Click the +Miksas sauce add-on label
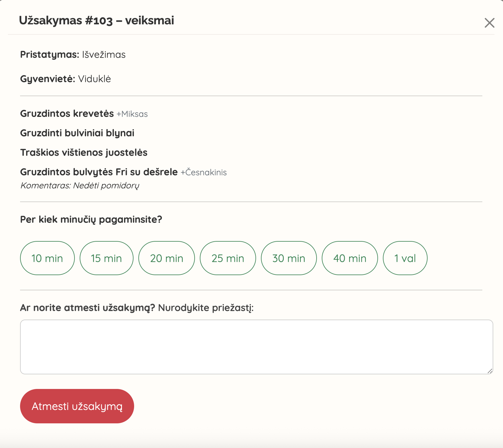The image size is (503, 448). [x=132, y=114]
